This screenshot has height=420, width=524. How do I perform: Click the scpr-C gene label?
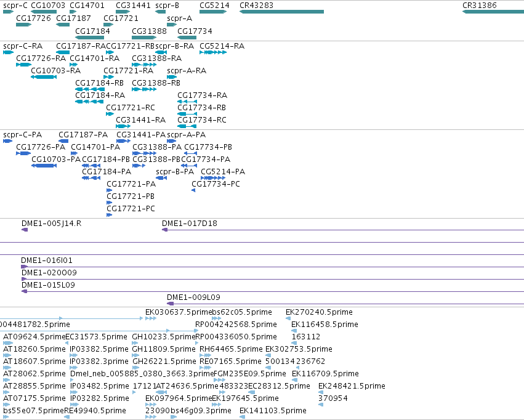(x=15, y=6)
